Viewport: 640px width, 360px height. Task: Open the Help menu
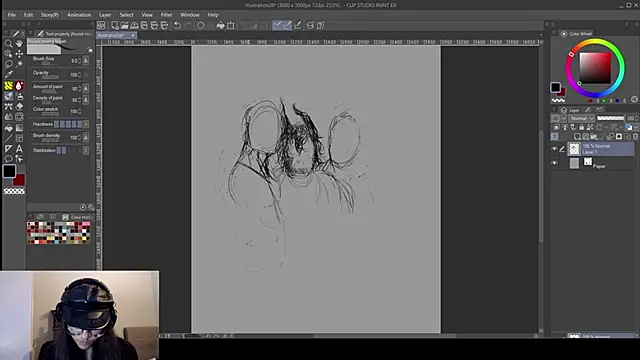coord(213,15)
